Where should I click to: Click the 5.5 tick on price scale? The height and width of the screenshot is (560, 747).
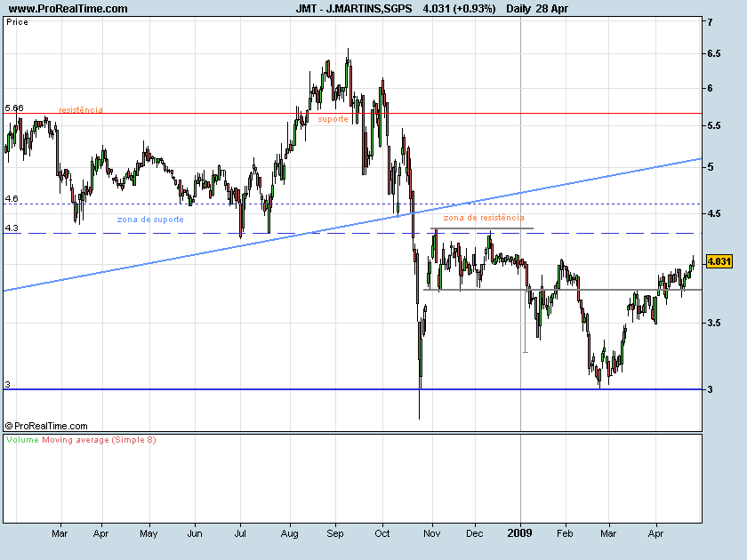pyautogui.click(x=713, y=125)
